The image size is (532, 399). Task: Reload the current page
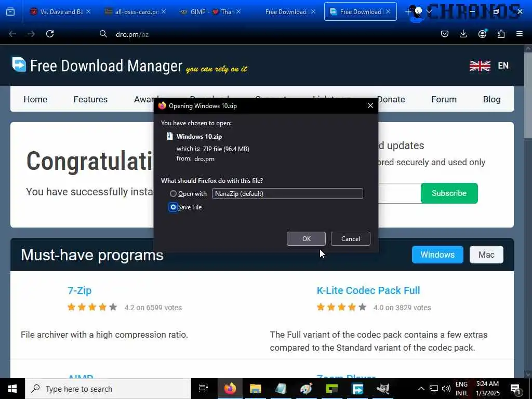click(50, 34)
